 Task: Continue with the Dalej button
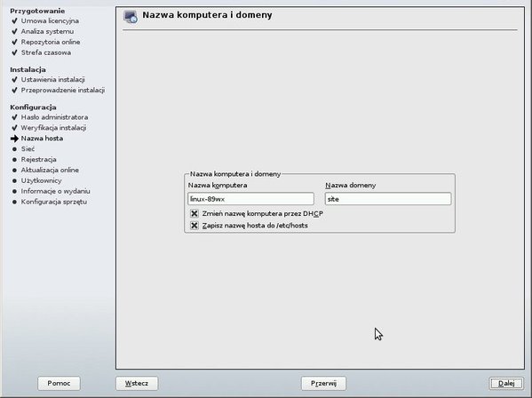coord(506,384)
